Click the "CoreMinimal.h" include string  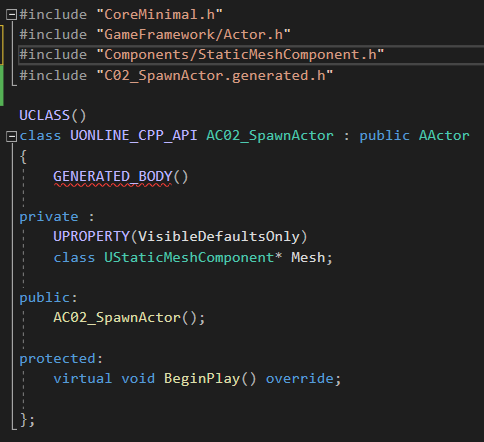pos(159,15)
